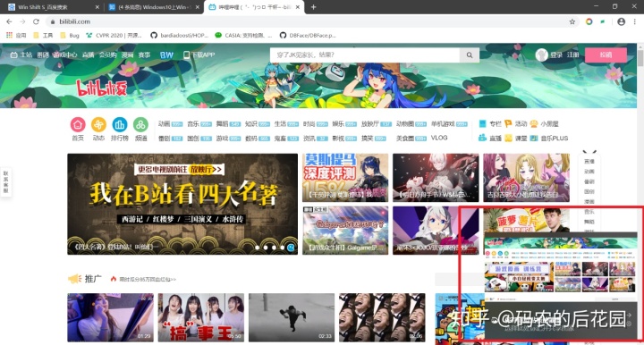This screenshot has height=345, width=644.
Task: Open Chrome profile account icon
Action: pos(621,21)
